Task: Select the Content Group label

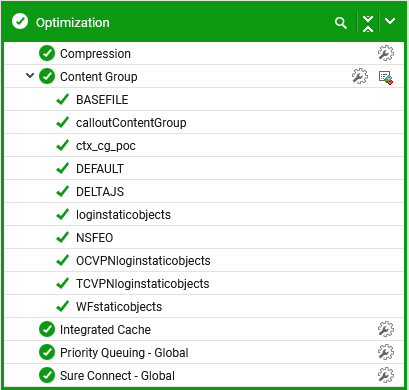Action: coord(99,77)
